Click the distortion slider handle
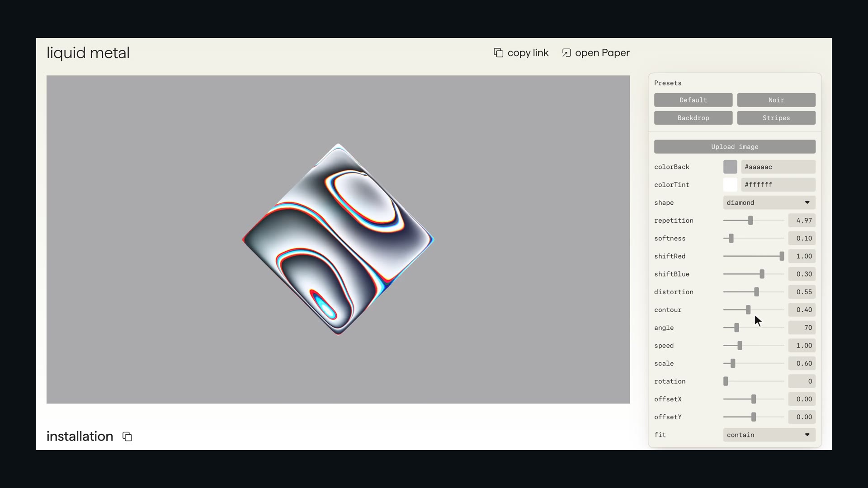868x488 pixels. (756, 292)
